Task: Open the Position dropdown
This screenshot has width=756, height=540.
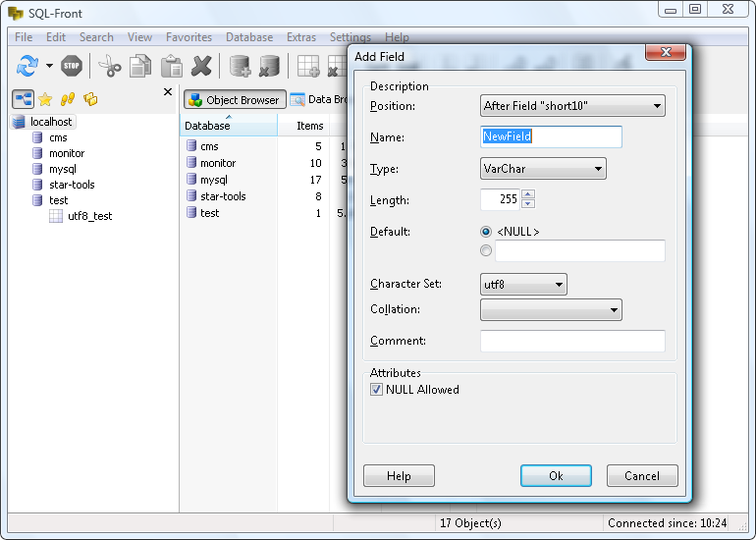Action: [572, 106]
